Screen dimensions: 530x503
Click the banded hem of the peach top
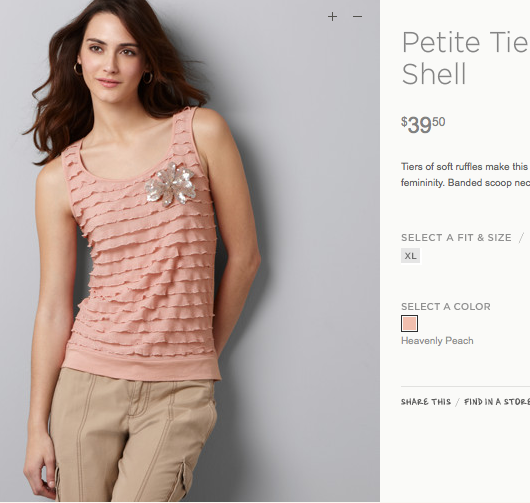(142, 367)
